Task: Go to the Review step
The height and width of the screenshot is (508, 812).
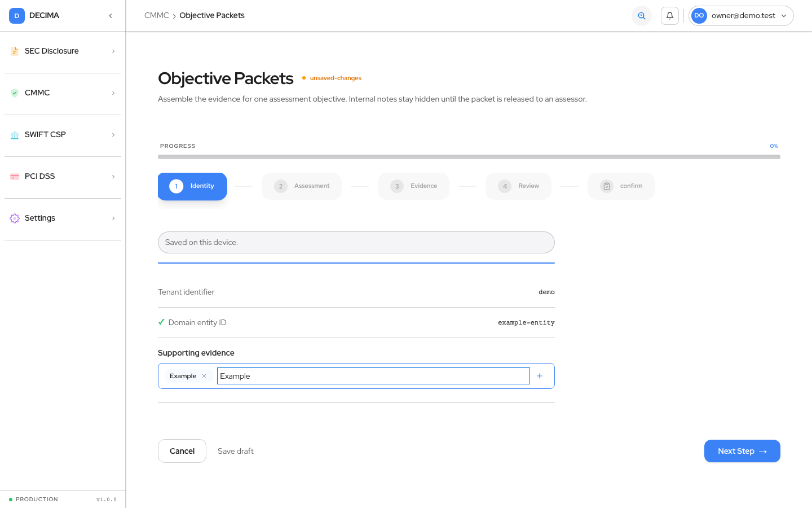Action: click(x=518, y=186)
